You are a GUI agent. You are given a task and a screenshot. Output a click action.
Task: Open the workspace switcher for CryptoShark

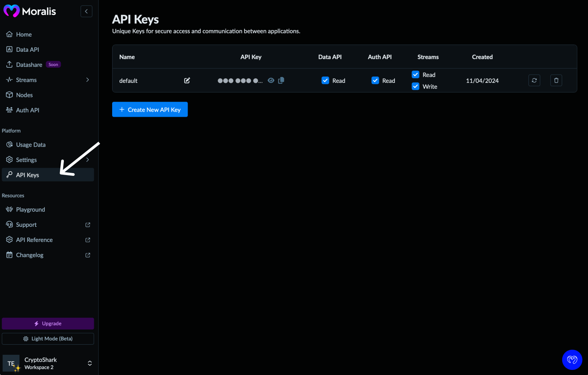(x=90, y=363)
